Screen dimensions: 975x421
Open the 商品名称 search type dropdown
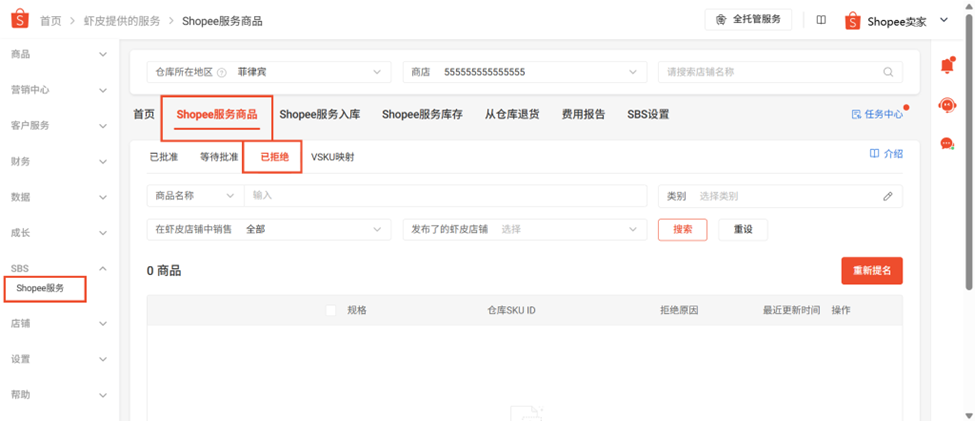(x=195, y=195)
